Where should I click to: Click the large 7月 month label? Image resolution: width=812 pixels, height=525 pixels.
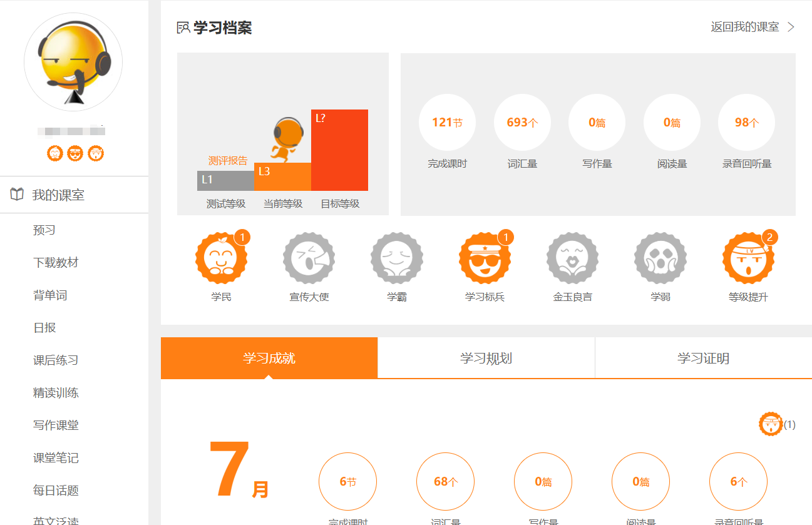[239, 470]
